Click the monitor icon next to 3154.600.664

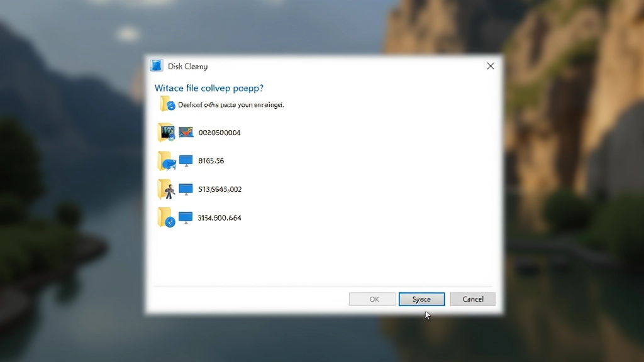(x=186, y=217)
